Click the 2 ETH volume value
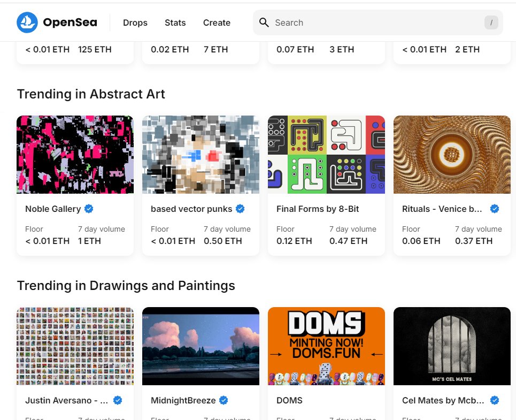The image size is (516, 420). coord(467,49)
